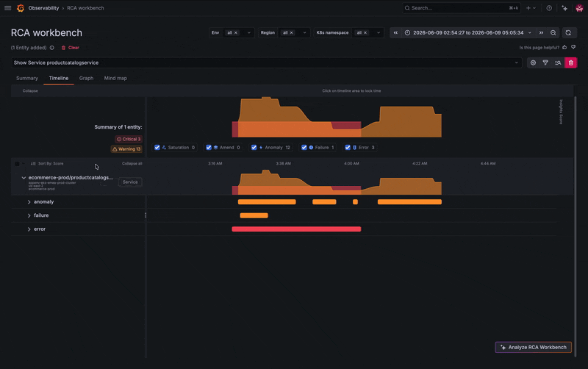Image resolution: width=588 pixels, height=369 pixels.
Task: Check the select-all box beside Sort By
Action: pyautogui.click(x=17, y=163)
